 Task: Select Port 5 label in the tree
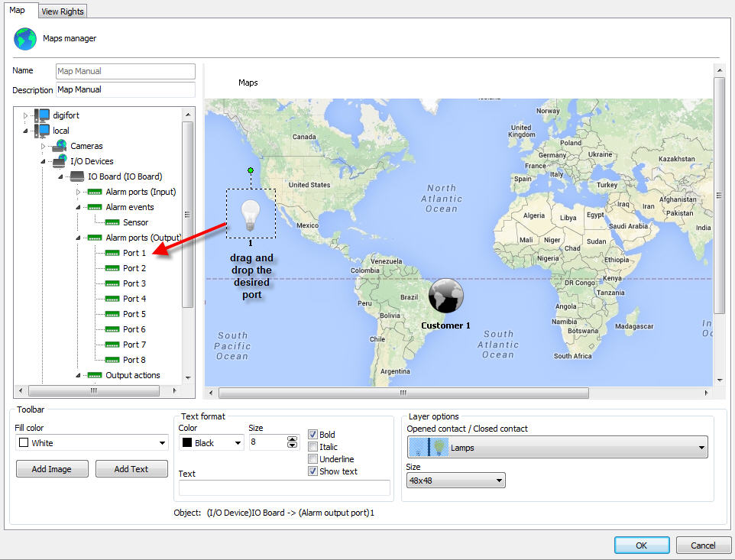(x=134, y=315)
